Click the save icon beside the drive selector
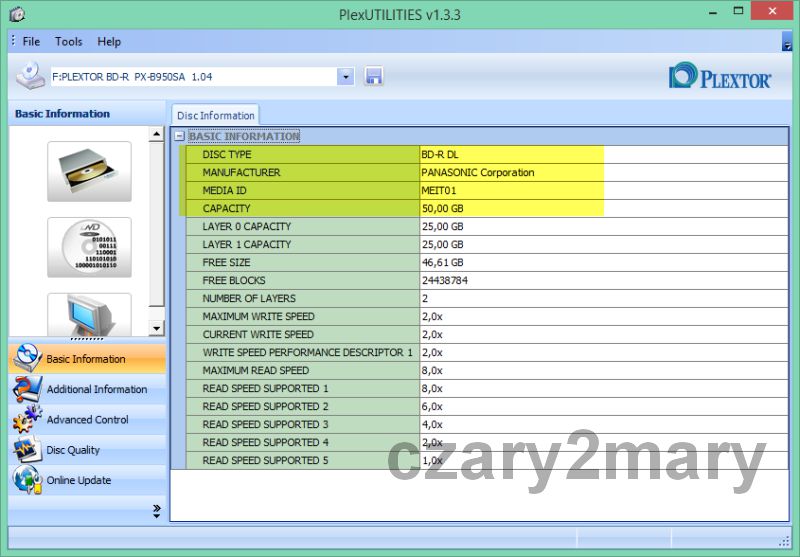 point(374,77)
